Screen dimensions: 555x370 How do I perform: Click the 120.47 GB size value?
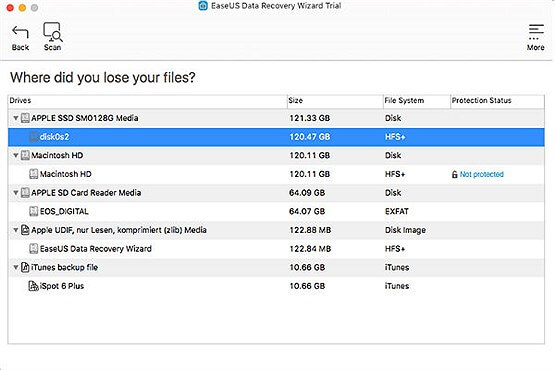tap(310, 137)
